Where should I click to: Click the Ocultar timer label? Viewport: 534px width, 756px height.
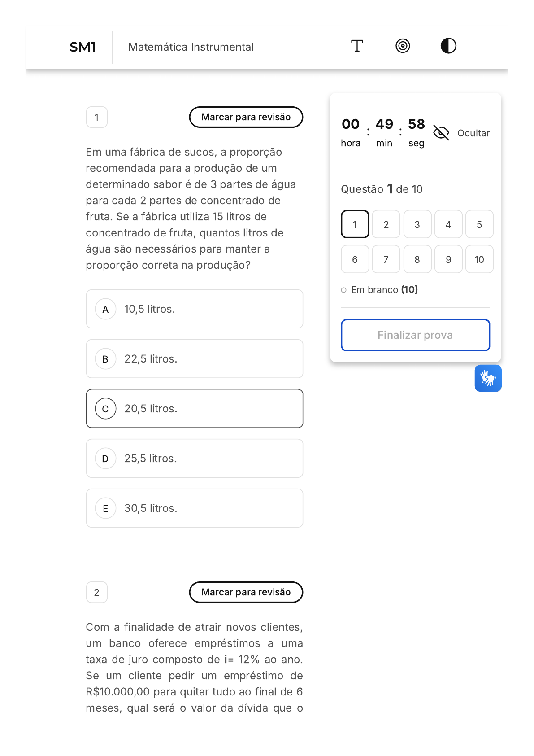[473, 133]
